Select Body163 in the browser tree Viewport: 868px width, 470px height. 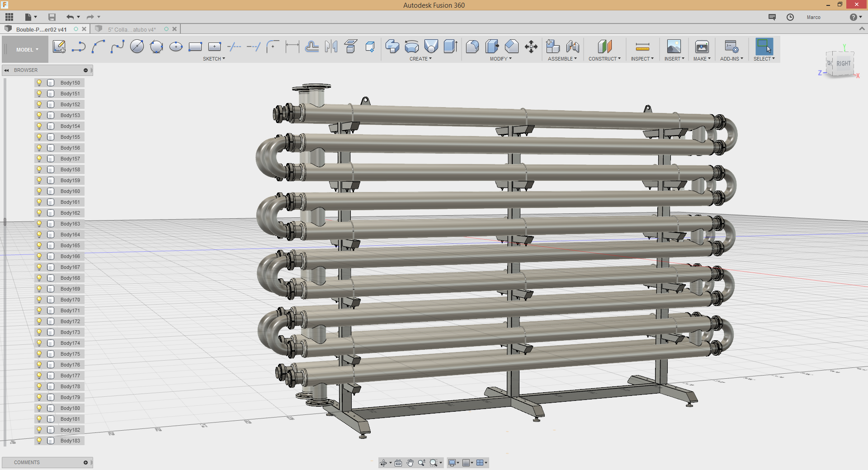[x=70, y=224]
